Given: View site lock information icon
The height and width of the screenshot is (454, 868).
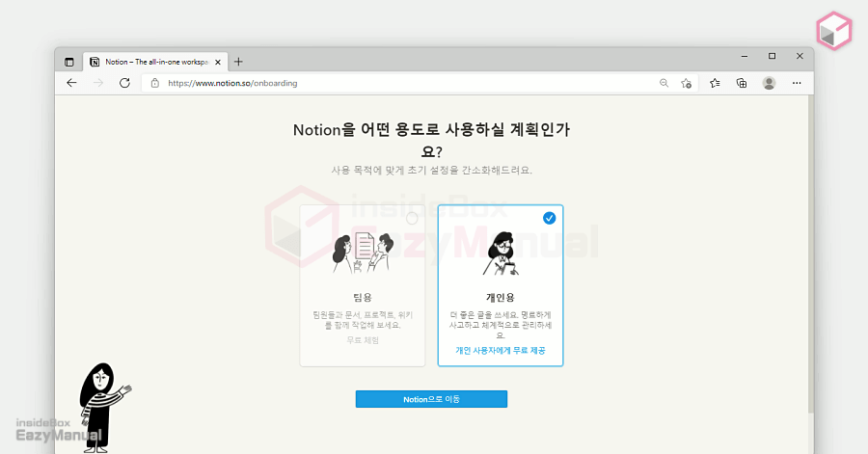Looking at the screenshot, I should (155, 83).
